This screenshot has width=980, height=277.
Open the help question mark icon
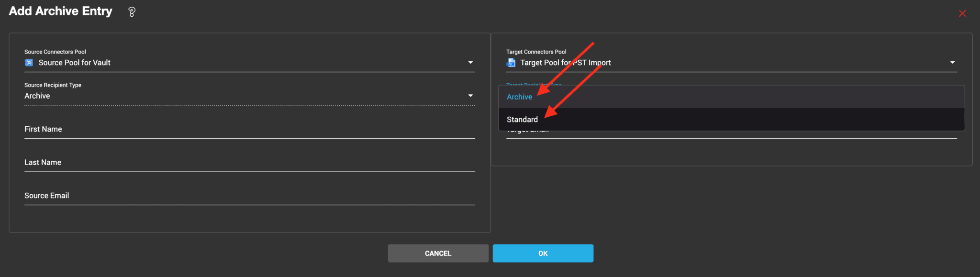click(132, 12)
